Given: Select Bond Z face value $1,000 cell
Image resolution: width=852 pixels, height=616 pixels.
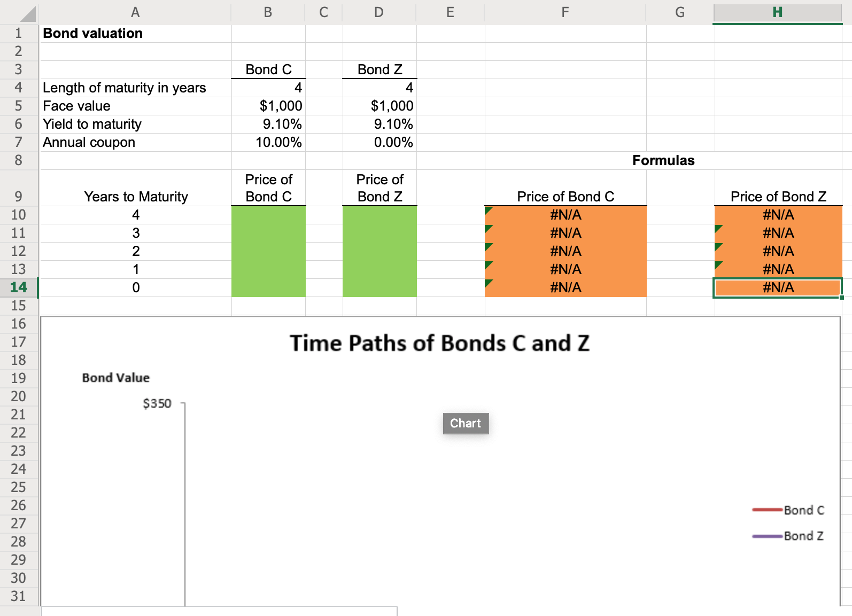Looking at the screenshot, I should pos(379,106).
